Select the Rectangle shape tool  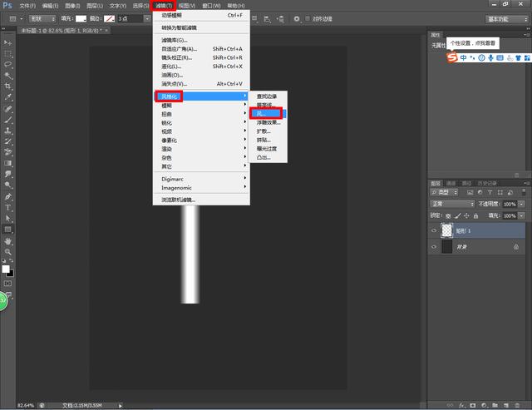pos(8,230)
